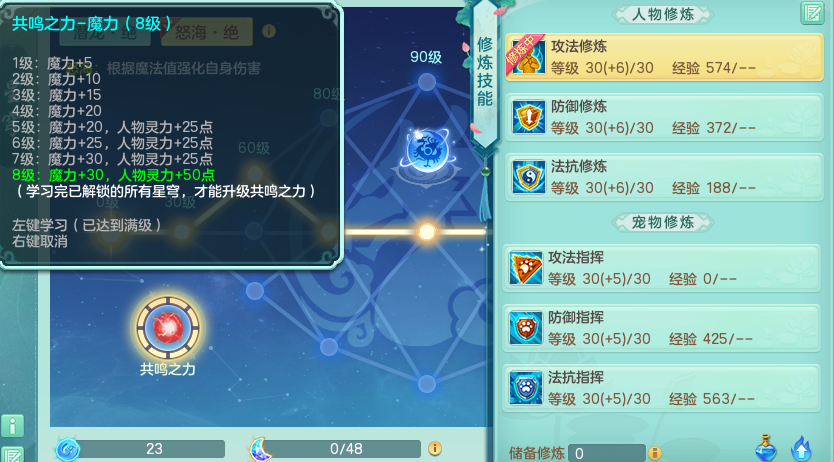Open the notes icon at top right
Screen dimensions: 834x462
click(812, 13)
